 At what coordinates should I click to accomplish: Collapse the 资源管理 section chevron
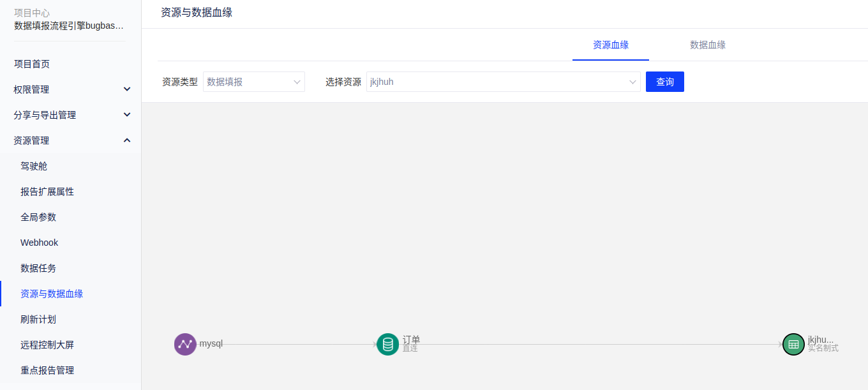tap(127, 140)
